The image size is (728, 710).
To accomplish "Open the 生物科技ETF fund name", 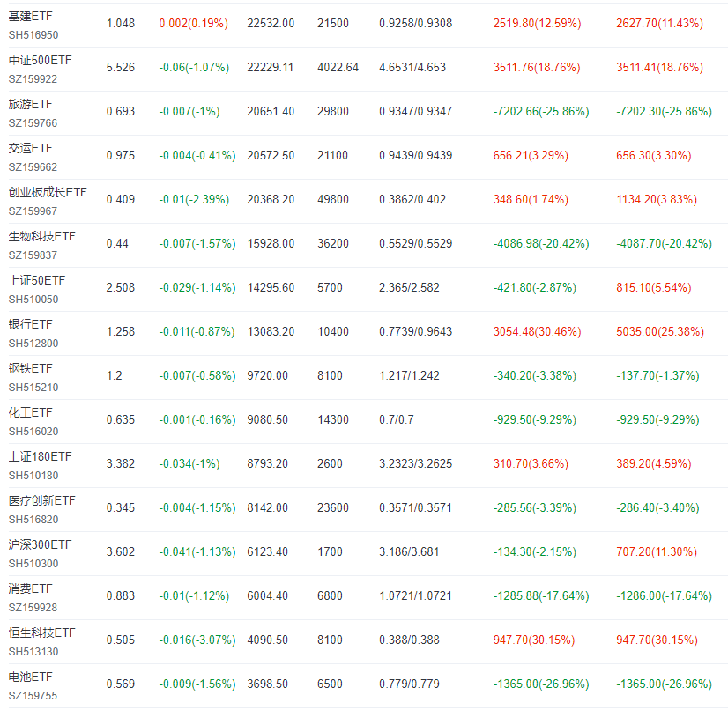I will point(41,237).
